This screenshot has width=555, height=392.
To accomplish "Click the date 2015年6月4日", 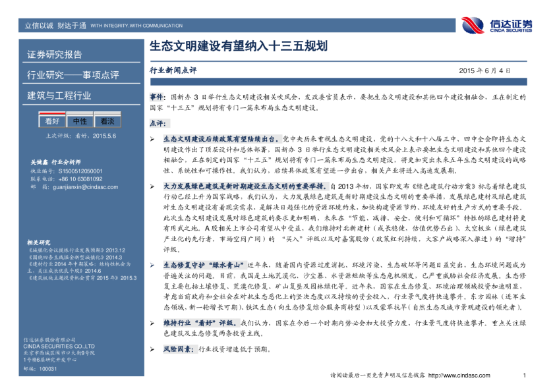I will (x=484, y=70).
